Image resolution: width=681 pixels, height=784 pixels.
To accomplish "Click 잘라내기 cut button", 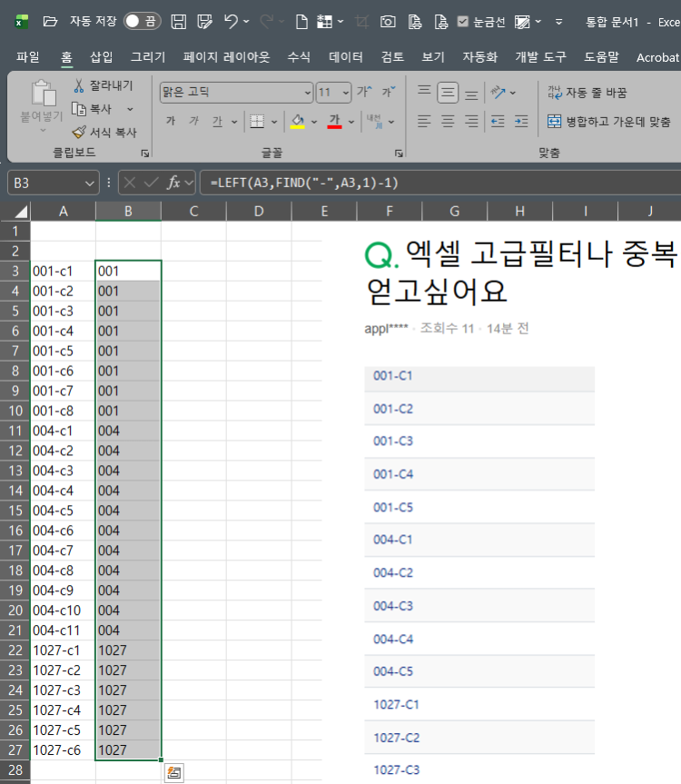I will click(104, 85).
